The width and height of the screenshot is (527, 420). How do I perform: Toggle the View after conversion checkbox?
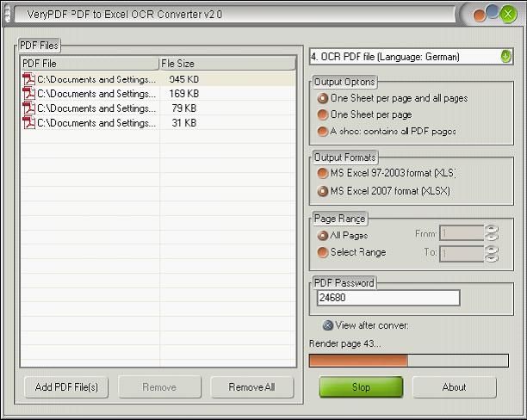366,325
